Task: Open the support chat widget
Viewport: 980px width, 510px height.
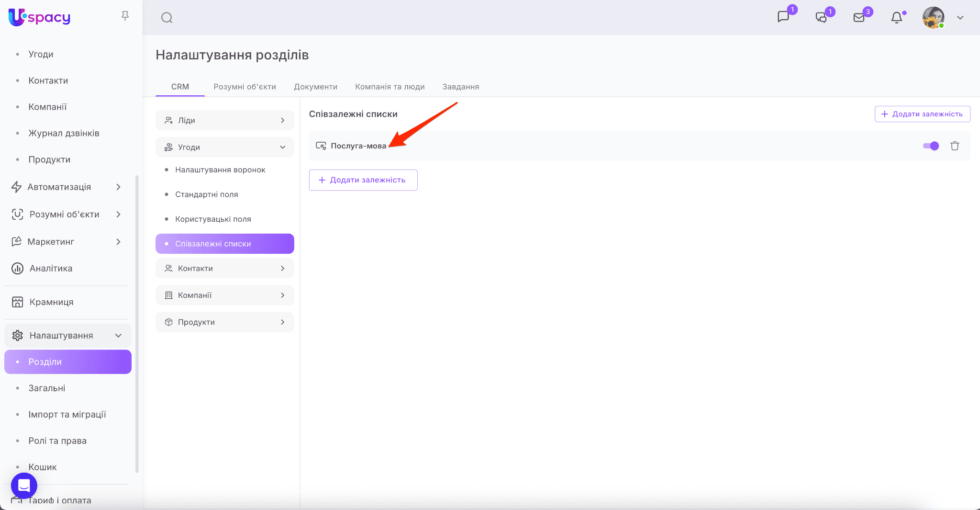Action: [x=24, y=486]
